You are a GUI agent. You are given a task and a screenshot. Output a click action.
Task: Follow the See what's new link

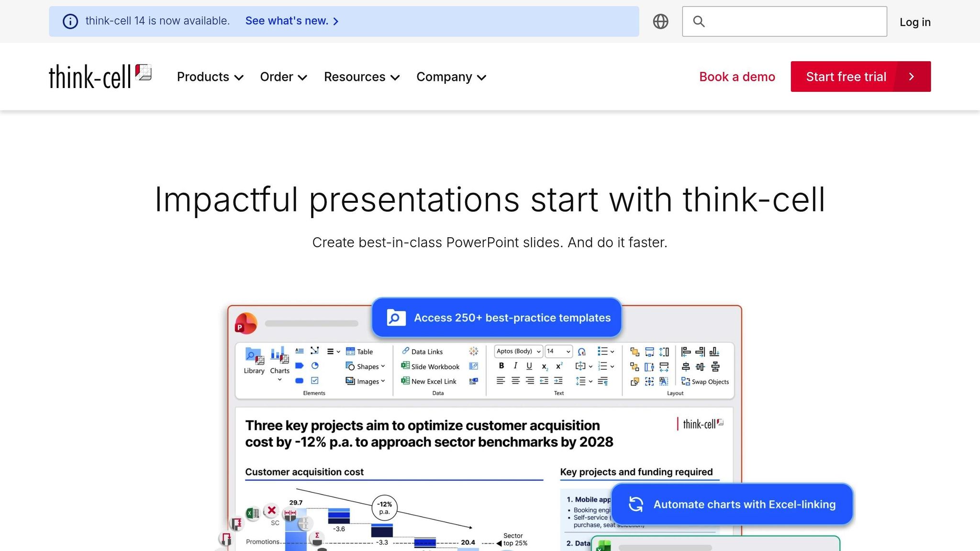291,21
